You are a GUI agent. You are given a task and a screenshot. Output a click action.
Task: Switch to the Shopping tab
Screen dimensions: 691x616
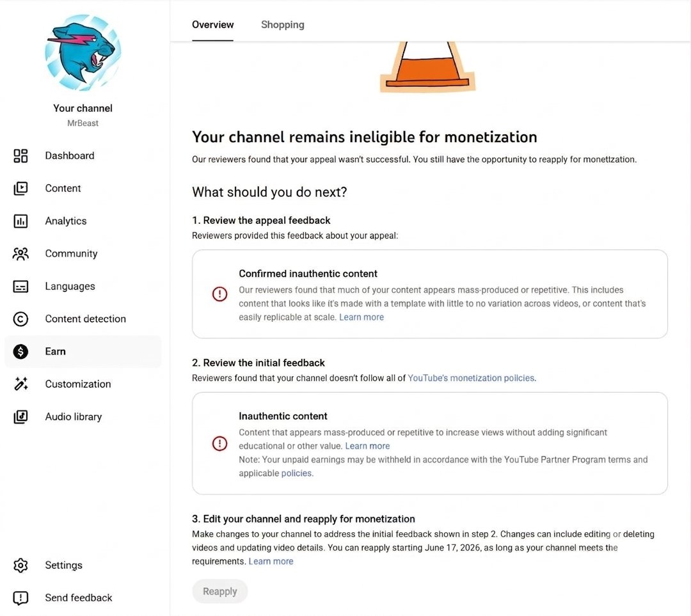tap(283, 25)
